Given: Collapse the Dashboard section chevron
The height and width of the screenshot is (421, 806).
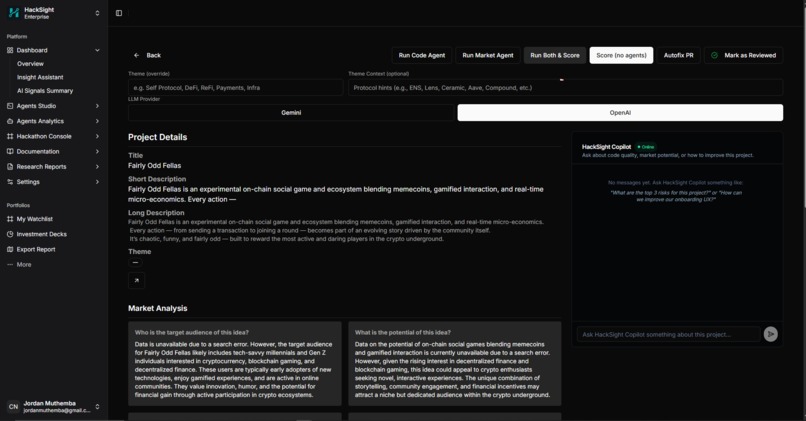Looking at the screenshot, I should pos(97,50).
